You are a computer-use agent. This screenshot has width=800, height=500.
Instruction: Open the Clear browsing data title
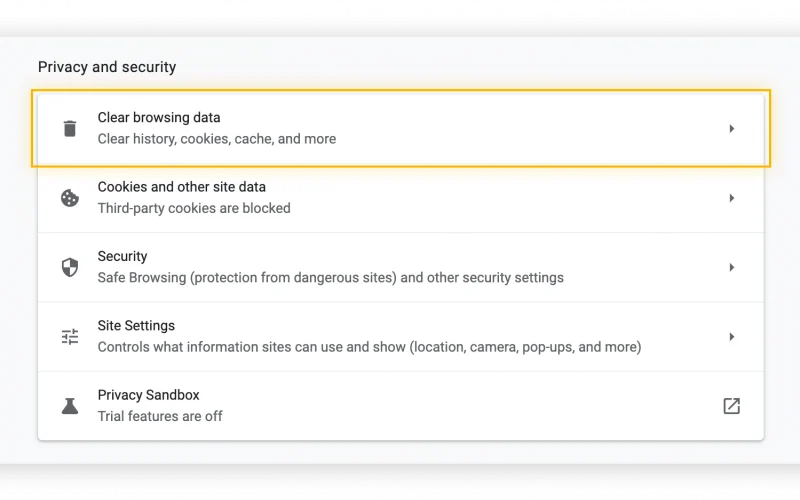(159, 118)
